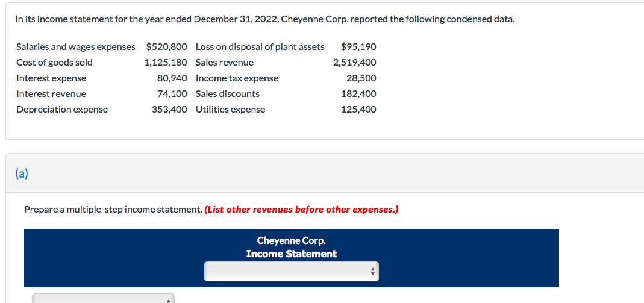Viewport: 644px width, 303px height.
Task: Click the Sales revenue label
Action: pos(225,63)
